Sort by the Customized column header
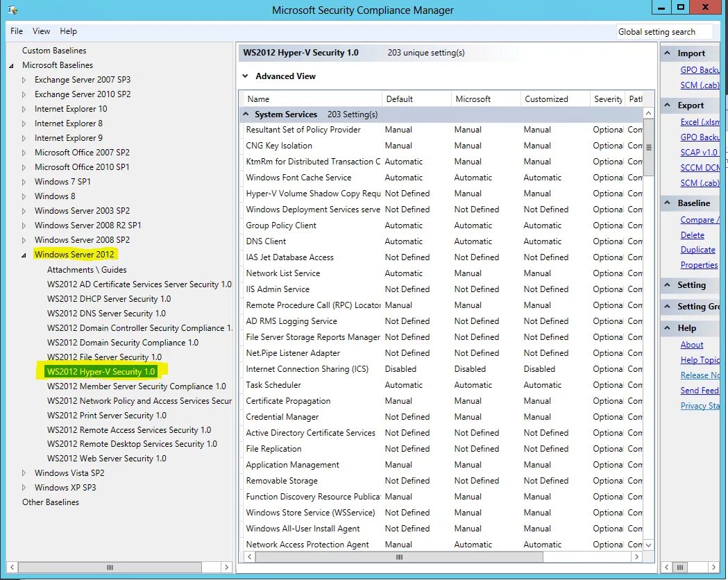Image resolution: width=728 pixels, height=580 pixels. (555, 99)
